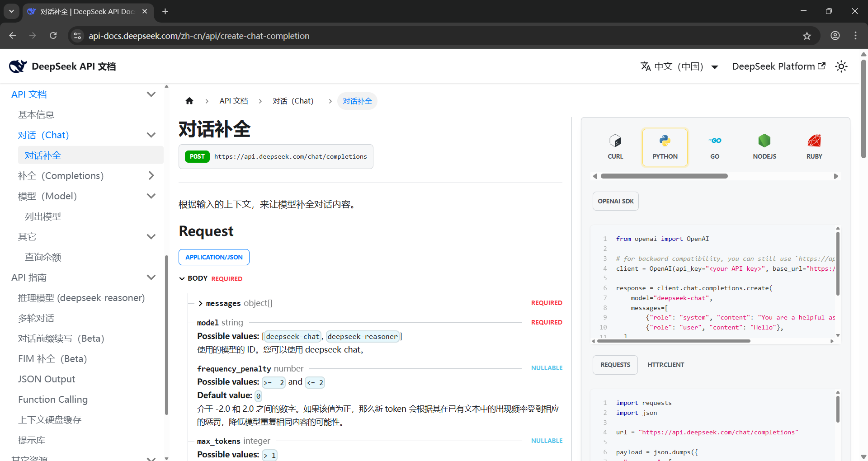Open the tab search dropdown
The width and height of the screenshot is (868, 461).
point(11,11)
